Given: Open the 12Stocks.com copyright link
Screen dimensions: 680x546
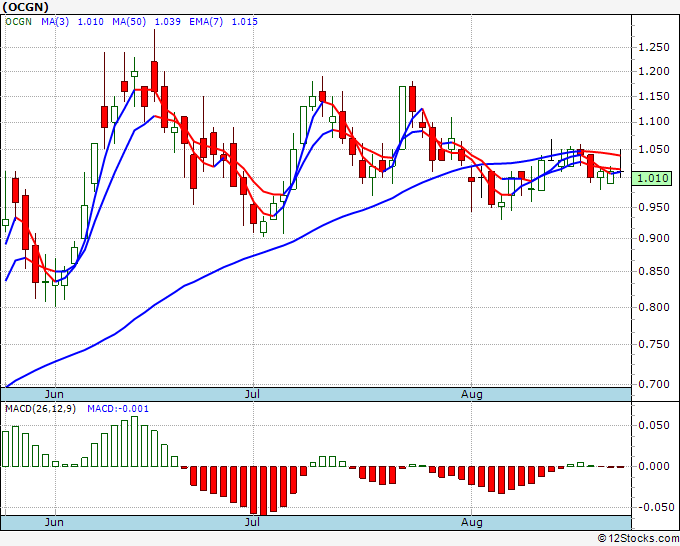Looking at the screenshot, I should point(638,538).
